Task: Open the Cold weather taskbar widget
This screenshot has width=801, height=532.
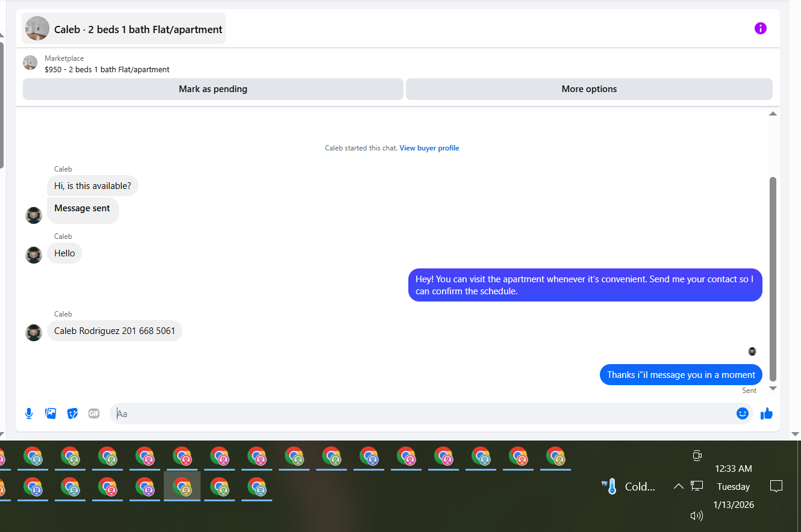Action: (628, 486)
